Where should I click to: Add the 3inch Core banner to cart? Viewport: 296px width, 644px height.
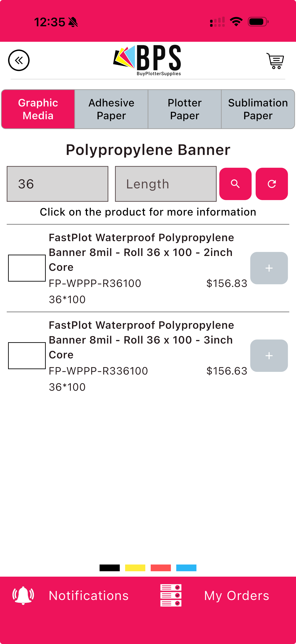coord(269,355)
